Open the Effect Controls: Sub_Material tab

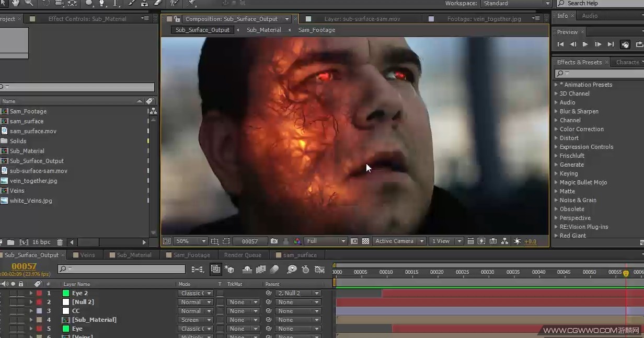coord(87,19)
